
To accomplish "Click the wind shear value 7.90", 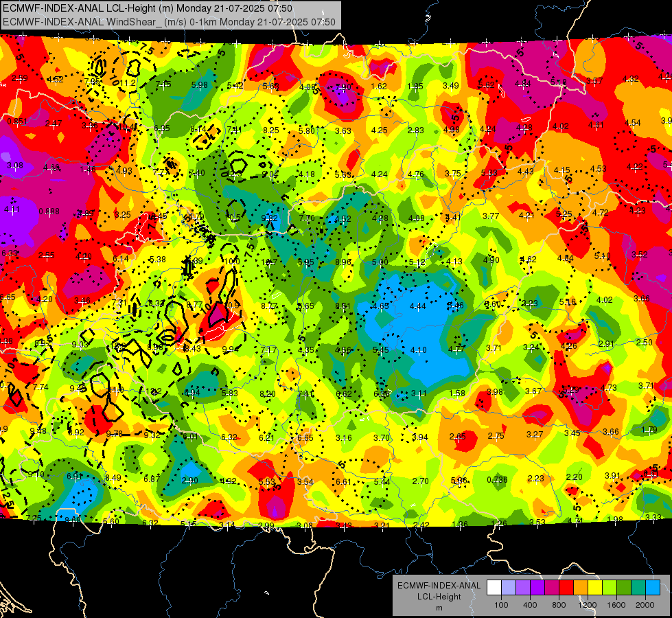I will tap(343, 87).
